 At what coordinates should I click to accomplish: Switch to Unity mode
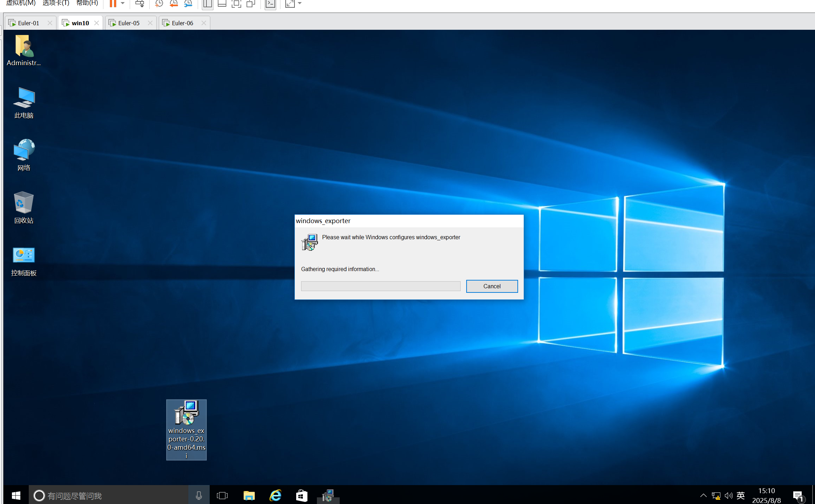tap(251, 4)
